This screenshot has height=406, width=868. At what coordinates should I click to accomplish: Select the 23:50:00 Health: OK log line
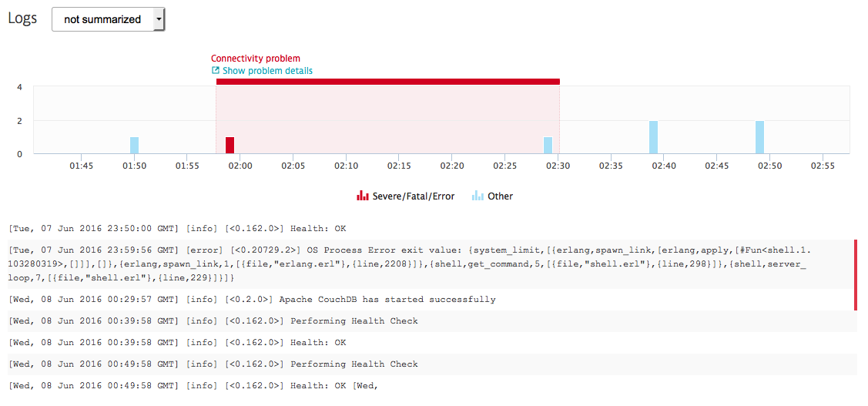(x=432, y=229)
